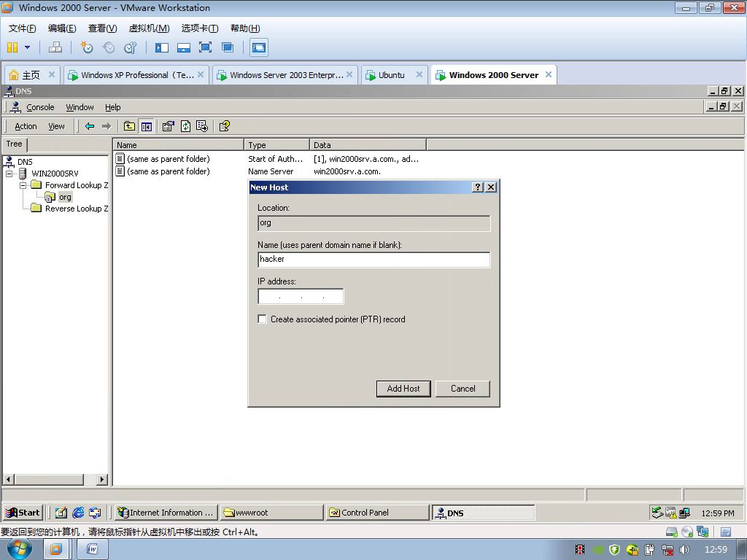This screenshot has height=560, width=747.
Task: Select the Name Server record row
Action: click(x=248, y=171)
